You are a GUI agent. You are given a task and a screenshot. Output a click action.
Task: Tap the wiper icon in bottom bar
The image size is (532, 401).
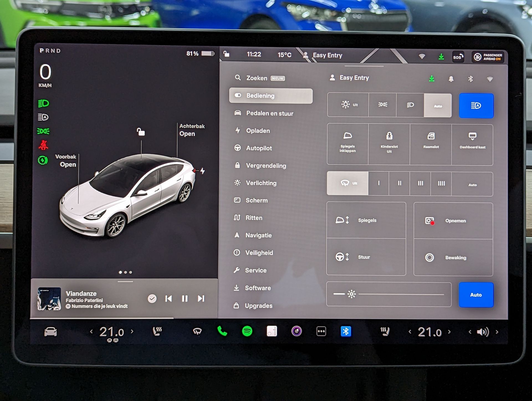197,331
